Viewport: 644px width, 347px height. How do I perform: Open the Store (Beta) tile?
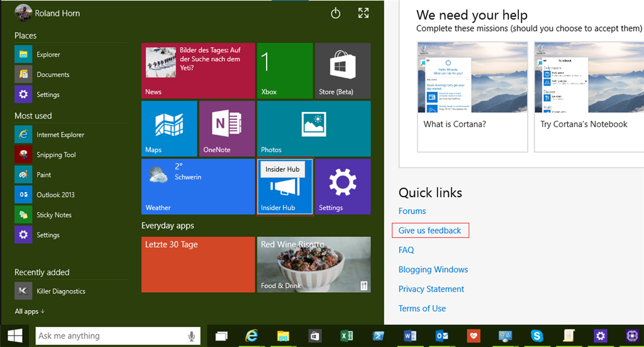click(x=343, y=71)
